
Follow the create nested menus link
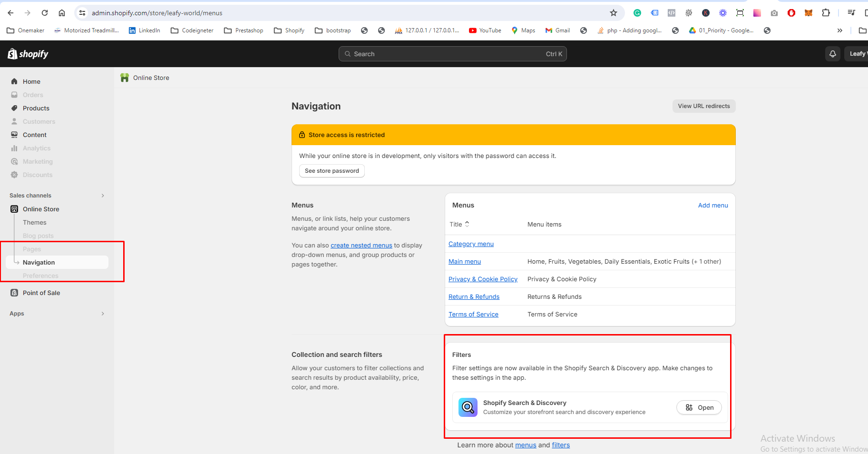361,246
